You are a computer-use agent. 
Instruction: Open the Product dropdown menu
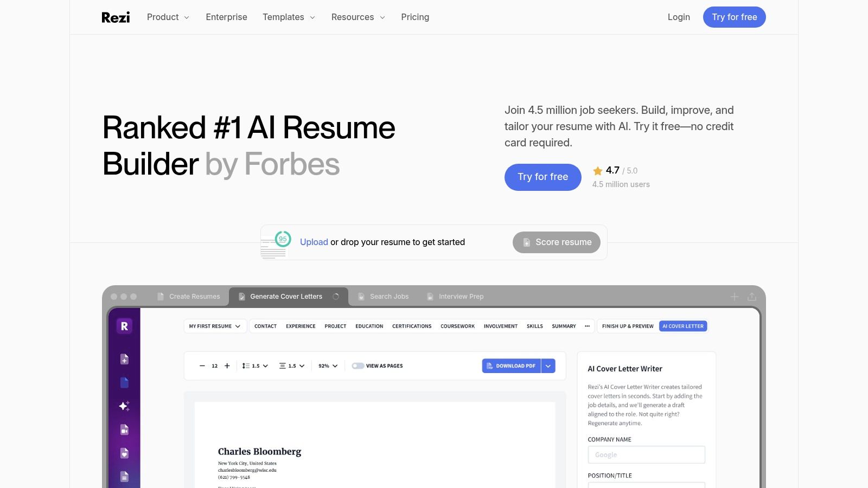(x=168, y=17)
